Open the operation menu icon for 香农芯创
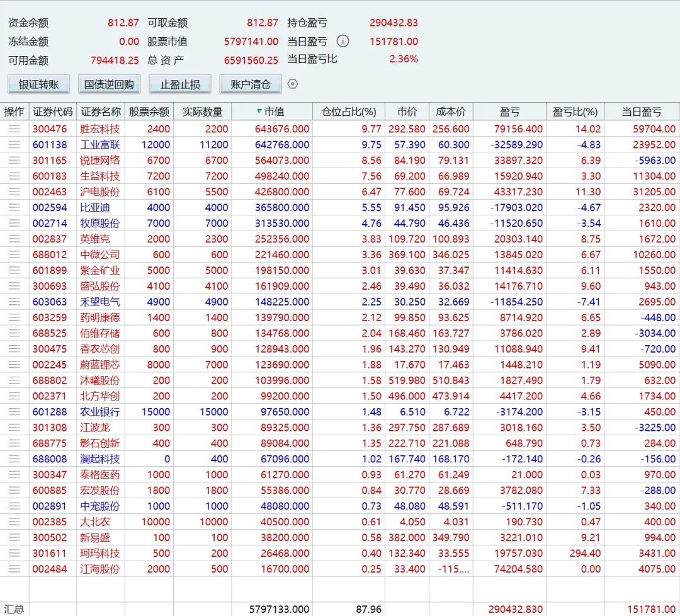680x616 pixels. coord(14,349)
